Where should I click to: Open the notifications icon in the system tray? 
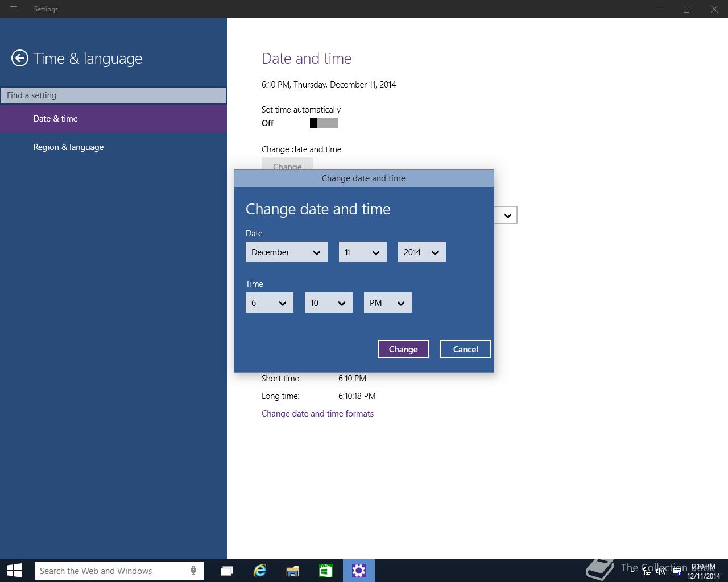[677, 571]
